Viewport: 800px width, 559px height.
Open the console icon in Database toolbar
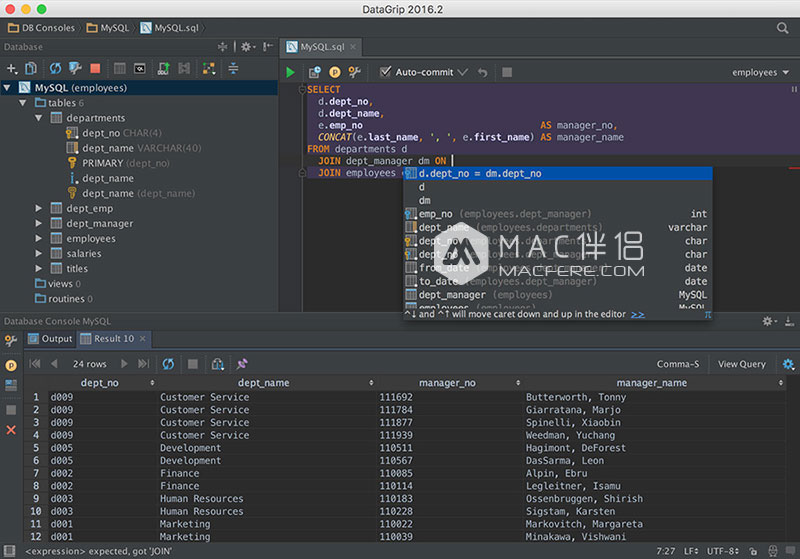(140, 68)
